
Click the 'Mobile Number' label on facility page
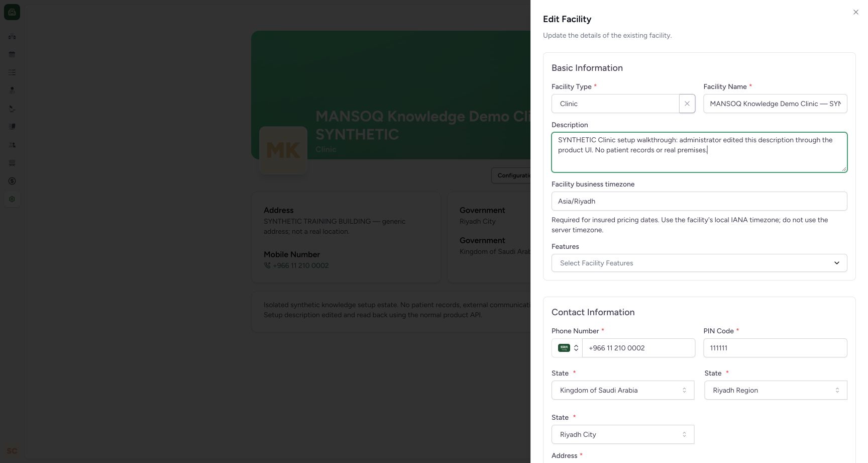pyautogui.click(x=292, y=254)
